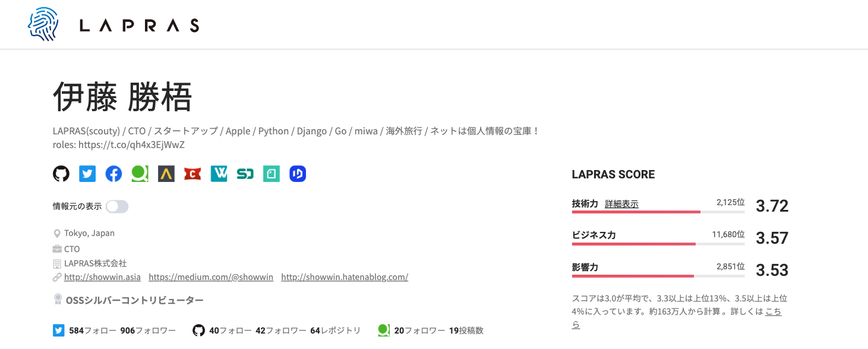
Task: Click the location pin beside Tokyo, Japan
Action: click(56, 234)
